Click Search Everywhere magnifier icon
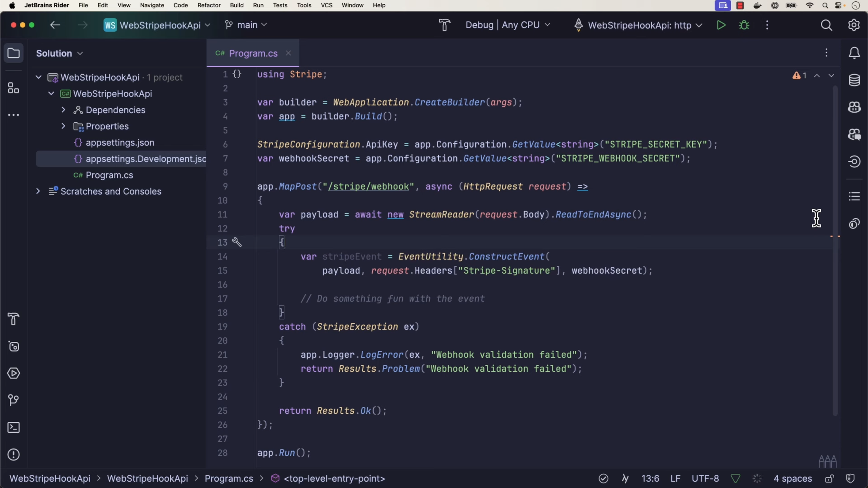This screenshot has height=488, width=868. (826, 25)
